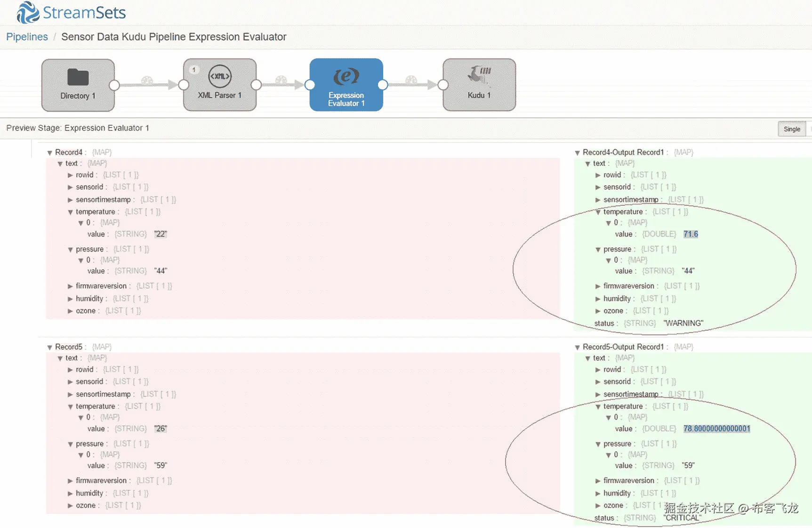Screen dimensions: 812x528
Task: Click the input port circle of Kudu 1
Action: (442, 85)
